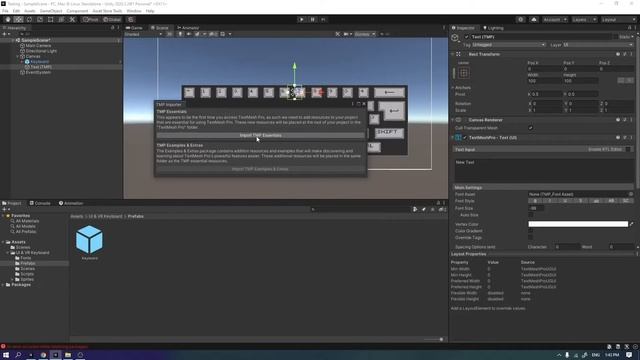Toggle TextMeshPro component enabled checkbox
The height and width of the screenshot is (360, 640).
[465, 138]
